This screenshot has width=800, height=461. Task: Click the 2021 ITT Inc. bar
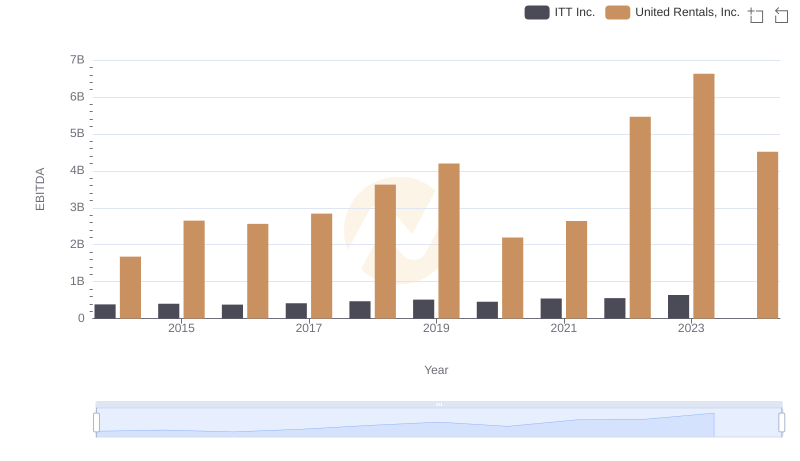click(x=551, y=309)
